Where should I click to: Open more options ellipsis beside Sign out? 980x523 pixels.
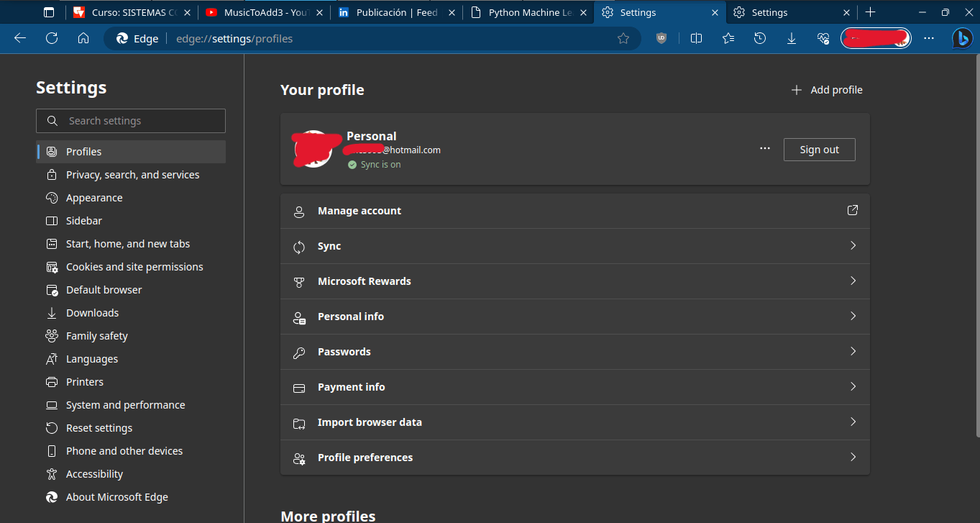click(765, 149)
